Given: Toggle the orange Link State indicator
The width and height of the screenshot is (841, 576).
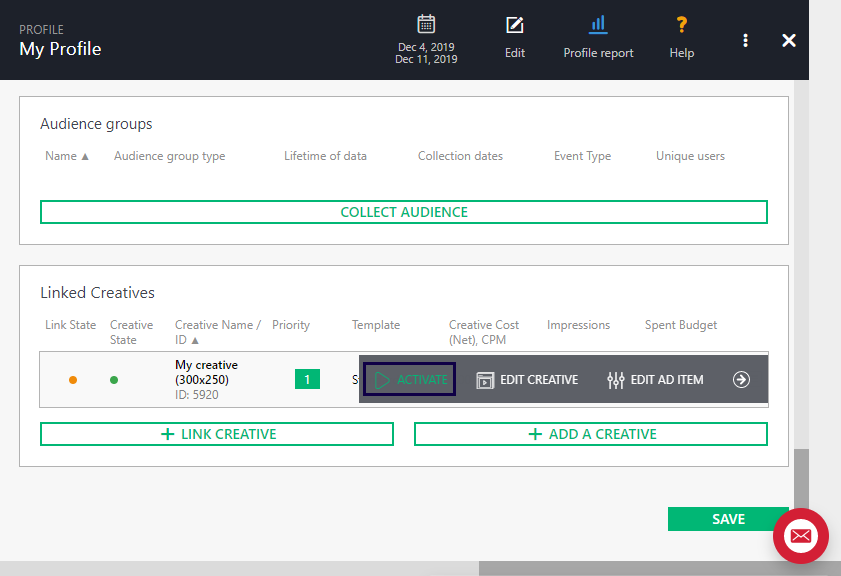Looking at the screenshot, I should [72, 380].
